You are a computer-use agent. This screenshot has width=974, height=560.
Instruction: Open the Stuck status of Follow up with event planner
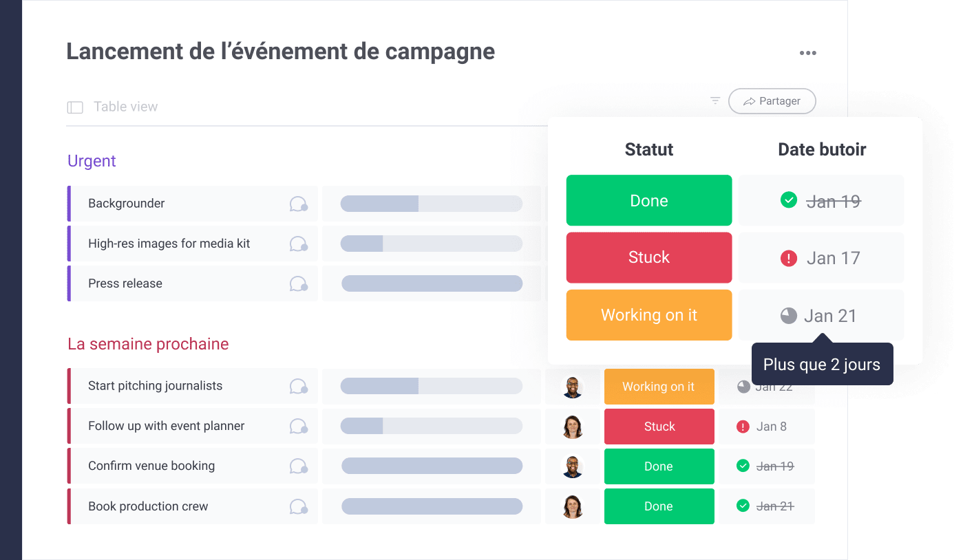[x=659, y=427]
